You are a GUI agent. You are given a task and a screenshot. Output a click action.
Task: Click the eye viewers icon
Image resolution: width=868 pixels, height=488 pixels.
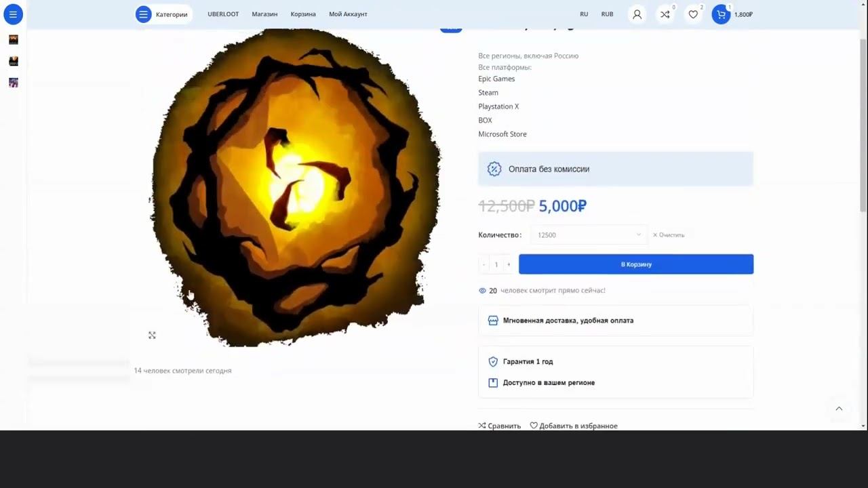click(x=483, y=291)
